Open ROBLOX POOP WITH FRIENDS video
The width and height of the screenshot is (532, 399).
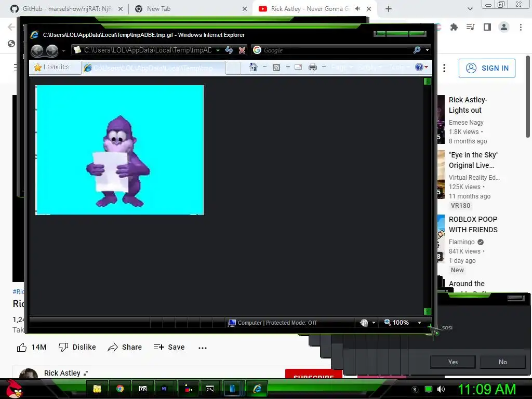[473, 224]
